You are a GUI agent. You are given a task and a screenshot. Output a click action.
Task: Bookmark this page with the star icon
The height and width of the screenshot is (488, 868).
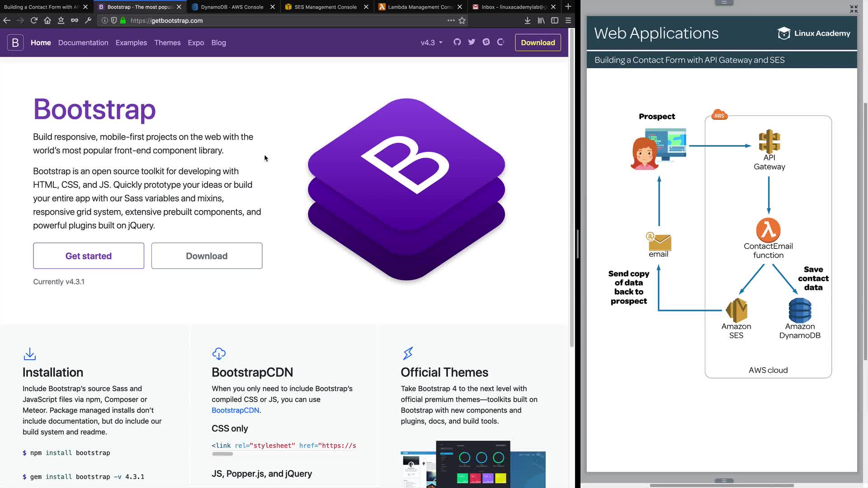point(462,20)
